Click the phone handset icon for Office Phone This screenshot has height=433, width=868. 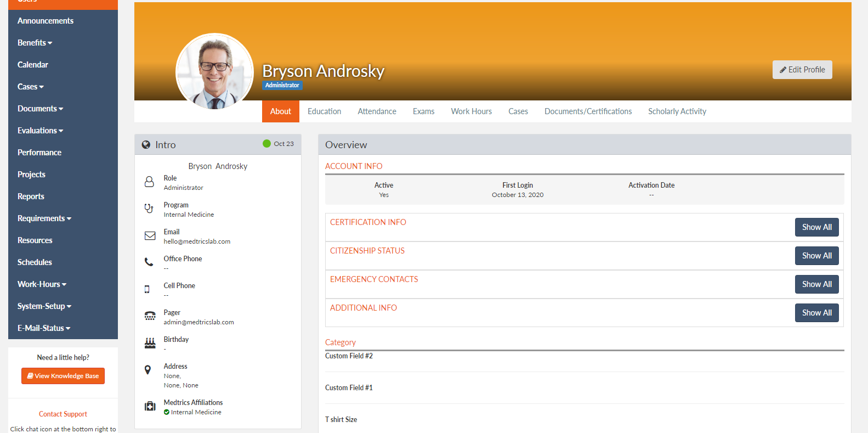click(149, 262)
